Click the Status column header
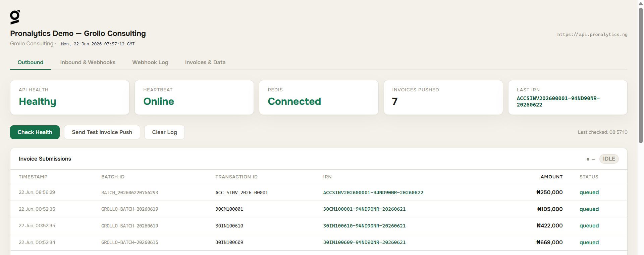This screenshot has height=255, width=644. coord(589,177)
